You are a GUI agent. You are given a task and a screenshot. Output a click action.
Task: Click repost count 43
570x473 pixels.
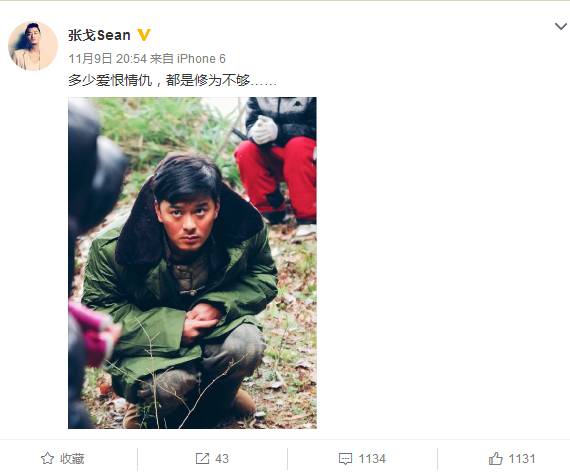click(222, 459)
